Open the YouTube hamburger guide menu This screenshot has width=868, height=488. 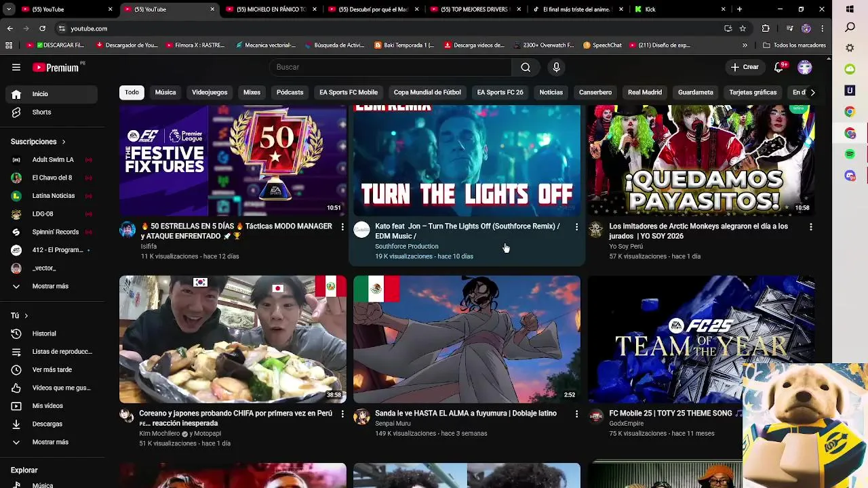pos(16,67)
